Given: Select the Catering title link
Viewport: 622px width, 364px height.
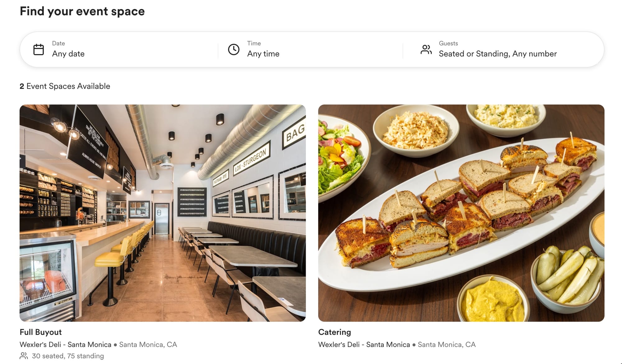Looking at the screenshot, I should pyautogui.click(x=335, y=332).
